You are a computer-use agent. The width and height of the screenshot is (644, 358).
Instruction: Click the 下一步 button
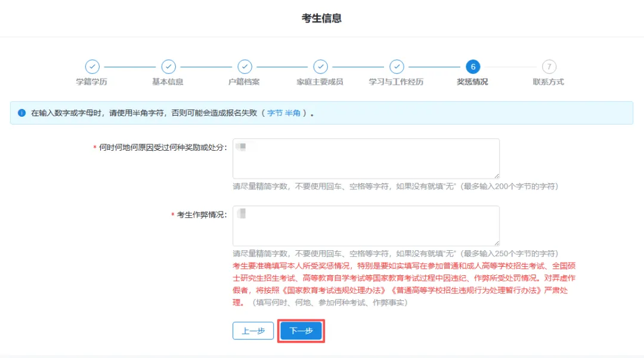coord(301,331)
